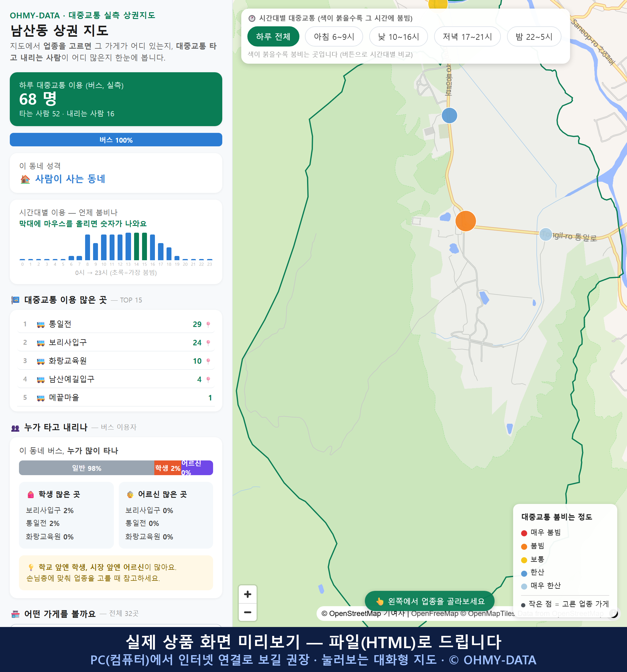Image resolution: width=627 pixels, height=672 pixels.
Task: Click the house icon next to 사람이 사는 동네
Action: (x=25, y=179)
